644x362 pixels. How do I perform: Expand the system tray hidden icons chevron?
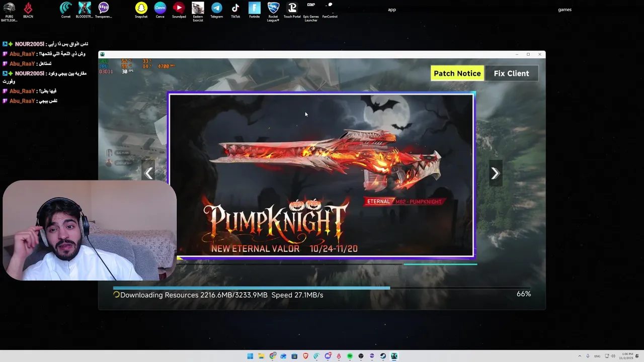click(x=580, y=356)
